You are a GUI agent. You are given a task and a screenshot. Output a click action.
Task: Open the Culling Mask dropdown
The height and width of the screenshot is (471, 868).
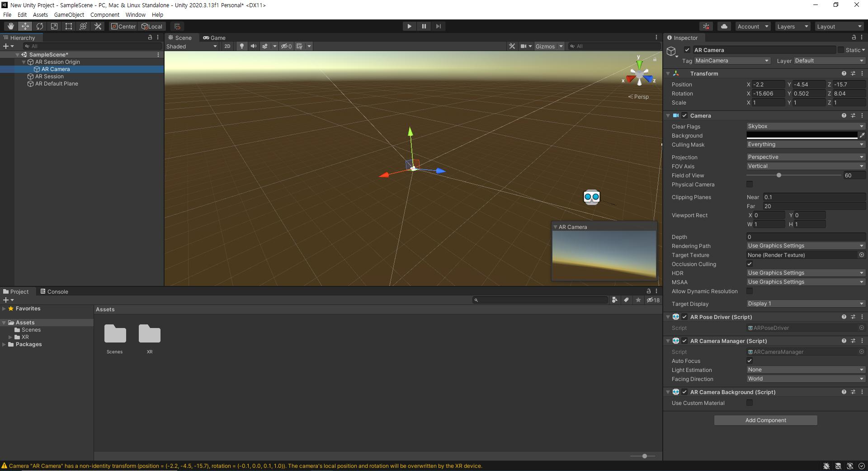[x=806, y=144]
